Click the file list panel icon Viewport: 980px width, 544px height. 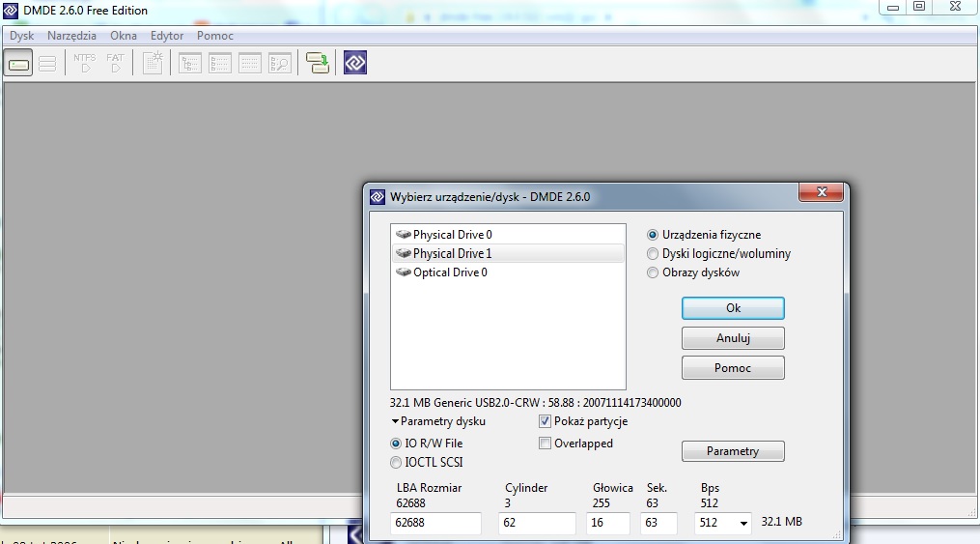point(220,63)
